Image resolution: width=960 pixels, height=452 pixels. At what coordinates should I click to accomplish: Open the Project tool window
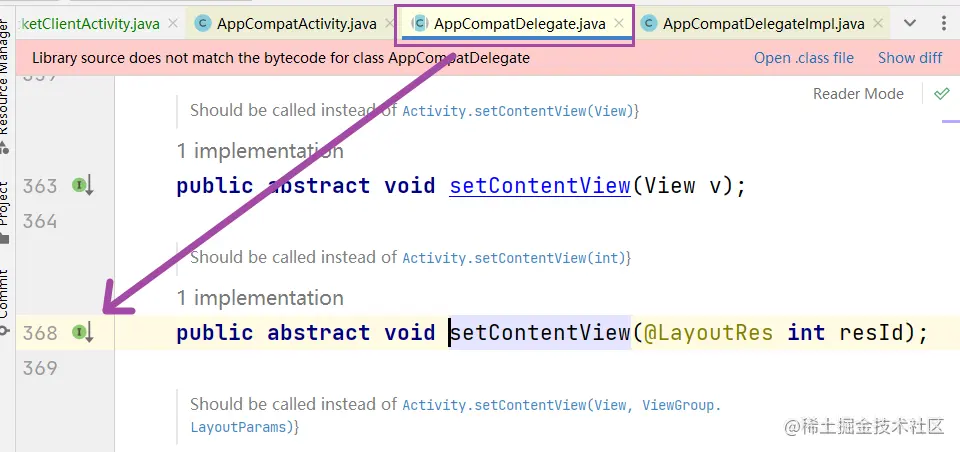point(5,211)
